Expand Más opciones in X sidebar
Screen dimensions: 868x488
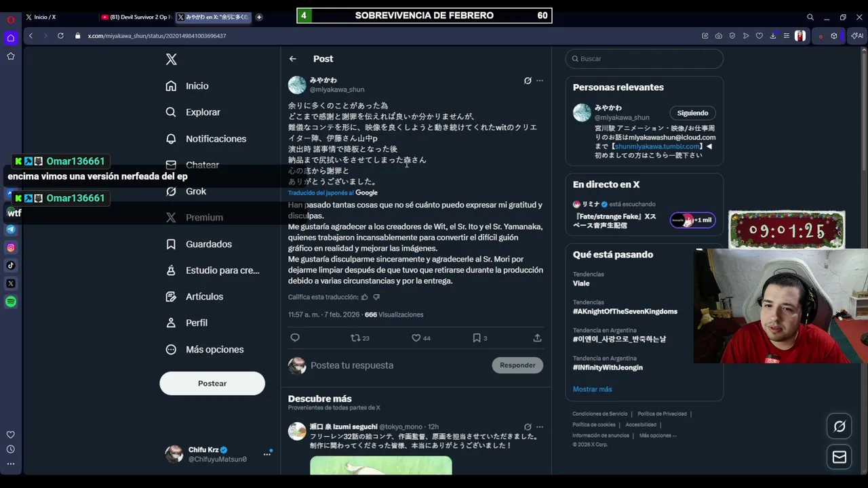click(205, 350)
